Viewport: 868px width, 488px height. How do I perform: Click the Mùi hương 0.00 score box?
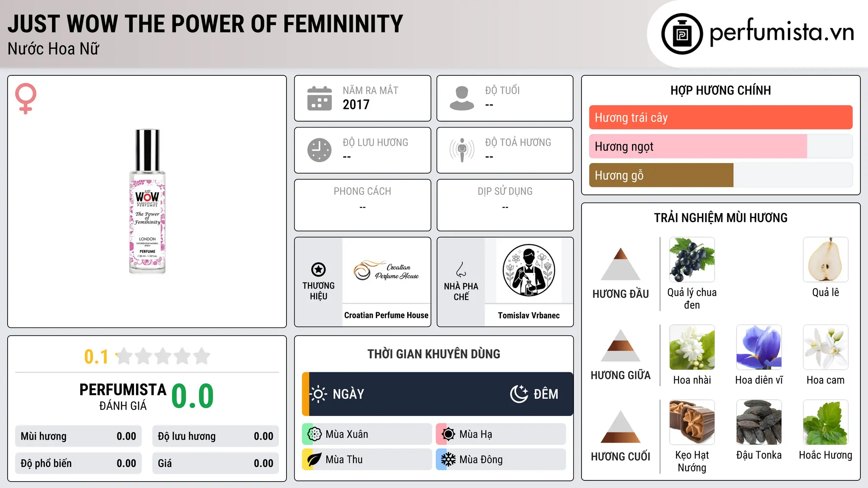(78, 436)
